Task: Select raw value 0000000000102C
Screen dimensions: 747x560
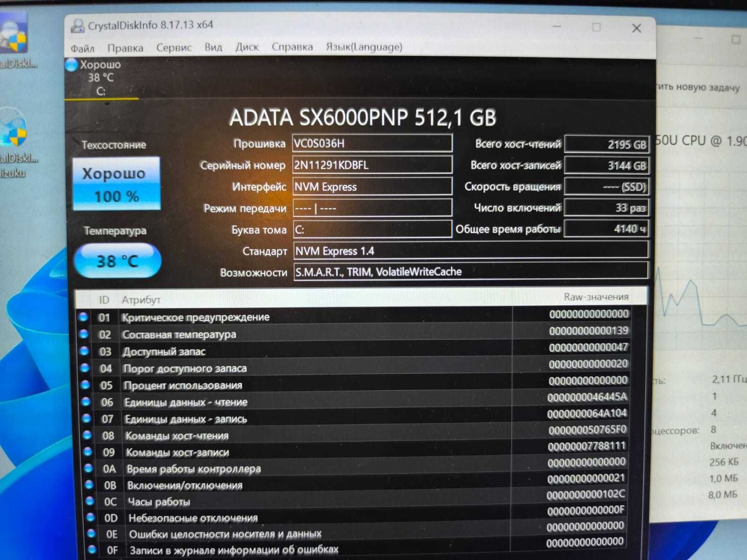Action: (585, 494)
